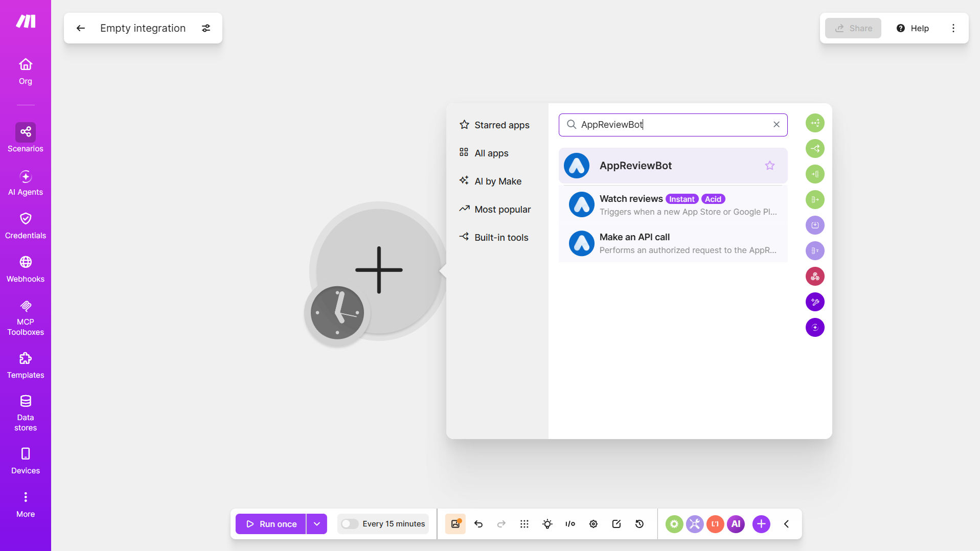Save the scenario
Screen dimensions: 980x551
point(455,524)
